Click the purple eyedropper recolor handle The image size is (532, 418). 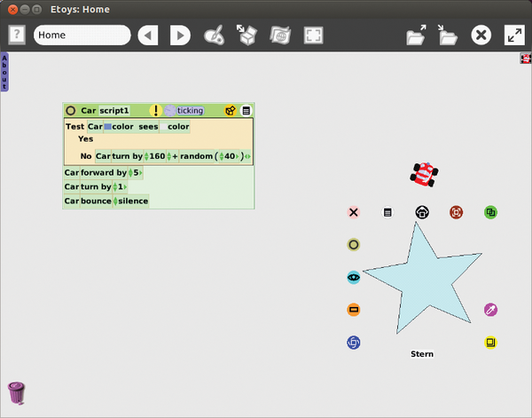(x=490, y=310)
